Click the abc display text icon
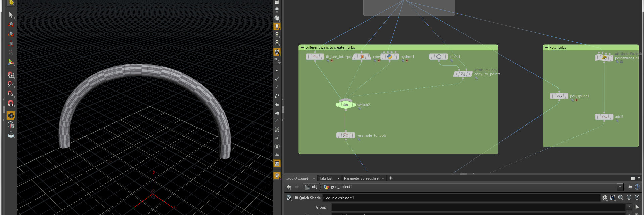 277,155
